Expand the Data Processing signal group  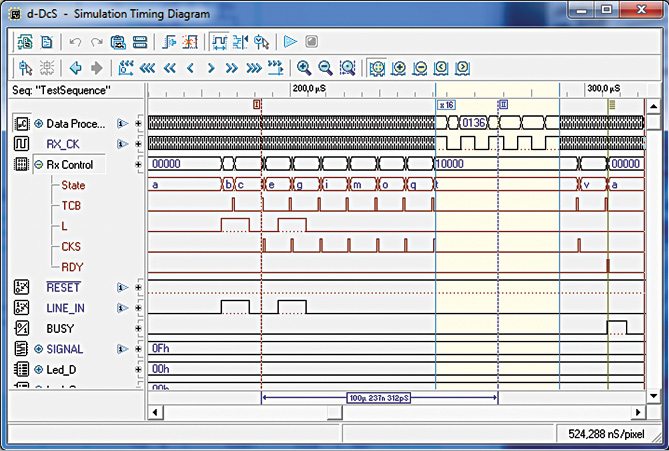tap(39, 123)
